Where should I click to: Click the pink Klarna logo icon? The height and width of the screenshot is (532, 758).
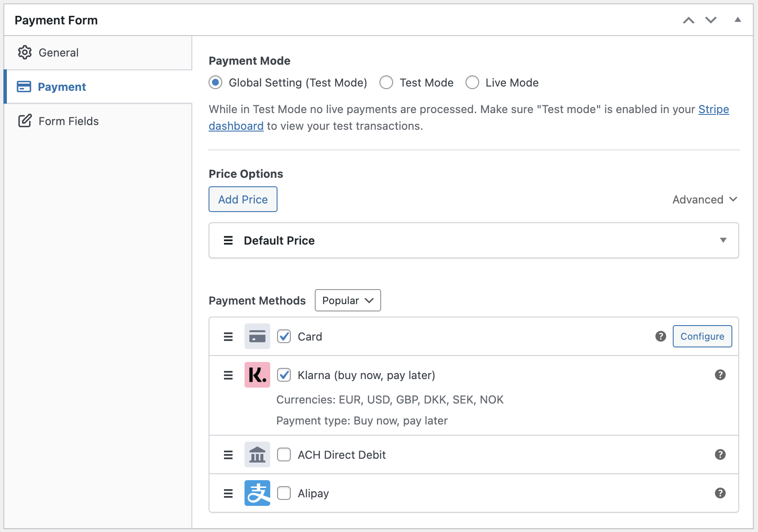(x=257, y=375)
